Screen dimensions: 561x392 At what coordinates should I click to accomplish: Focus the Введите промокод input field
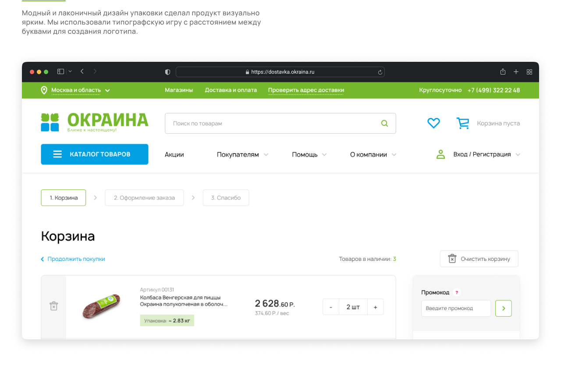coord(456,308)
